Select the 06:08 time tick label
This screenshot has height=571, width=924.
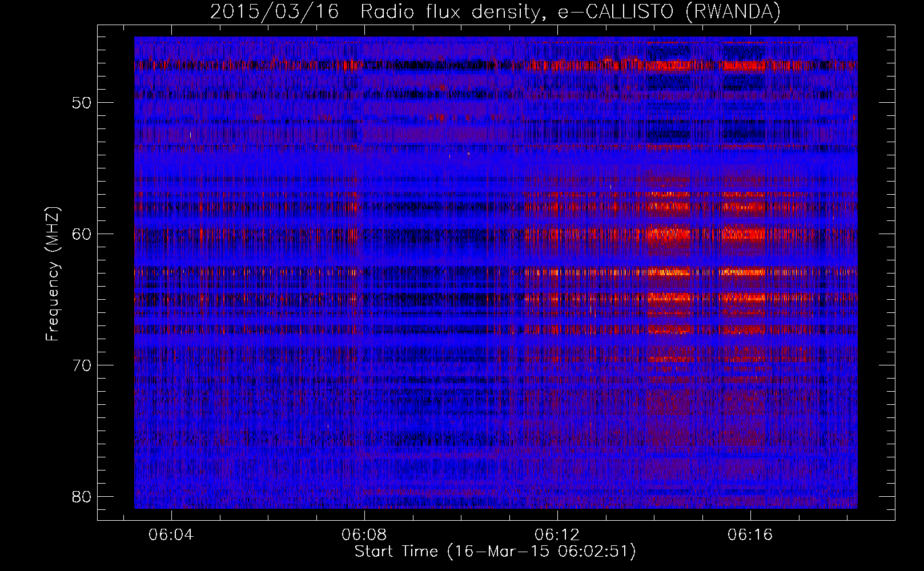click(x=364, y=535)
